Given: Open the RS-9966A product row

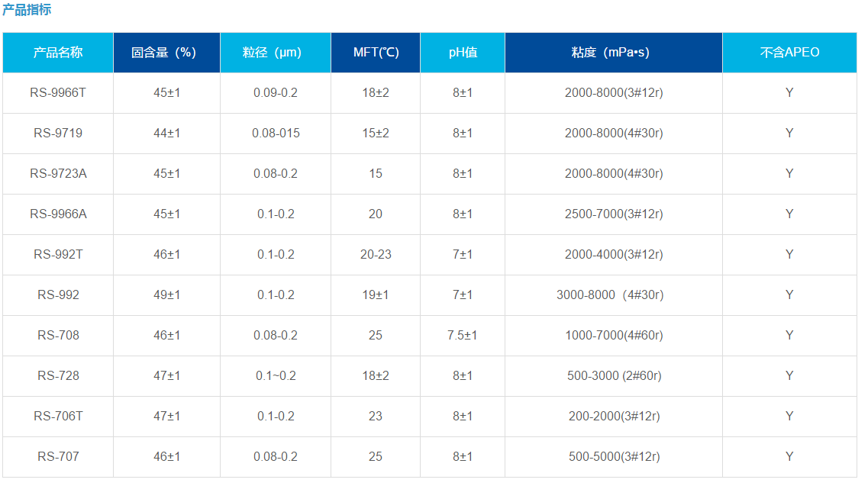Looking at the screenshot, I should pyautogui.click(x=58, y=214).
